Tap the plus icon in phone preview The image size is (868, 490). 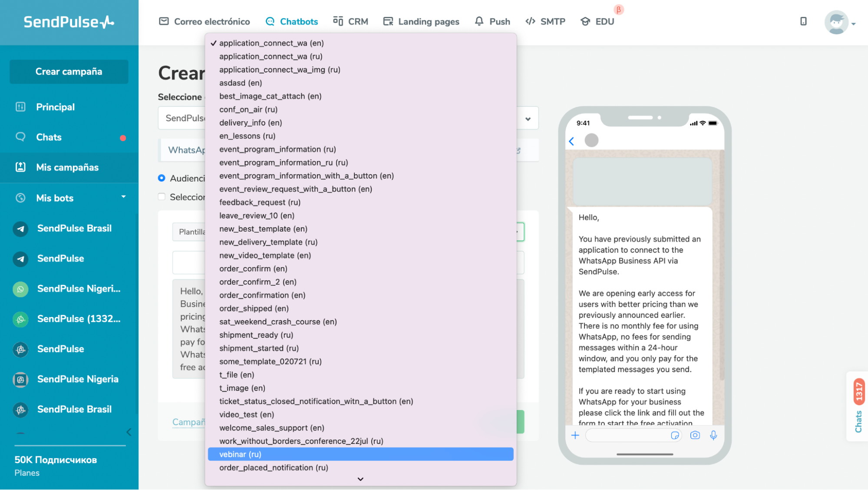point(575,435)
